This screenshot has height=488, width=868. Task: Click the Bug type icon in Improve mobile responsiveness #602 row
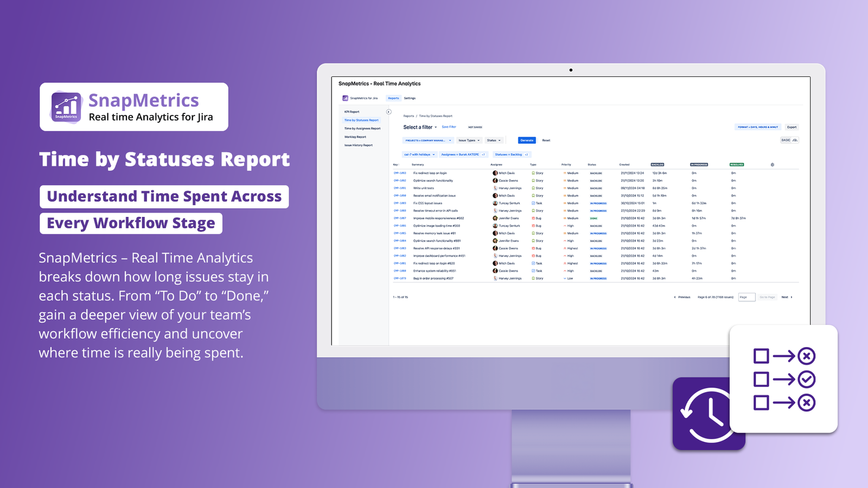(x=533, y=218)
